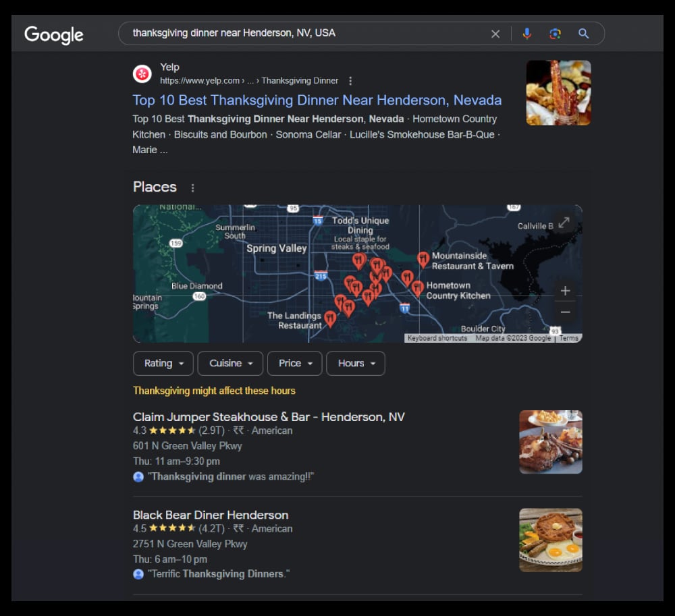Expand the map with the fullscreen arrow icon

(564, 221)
